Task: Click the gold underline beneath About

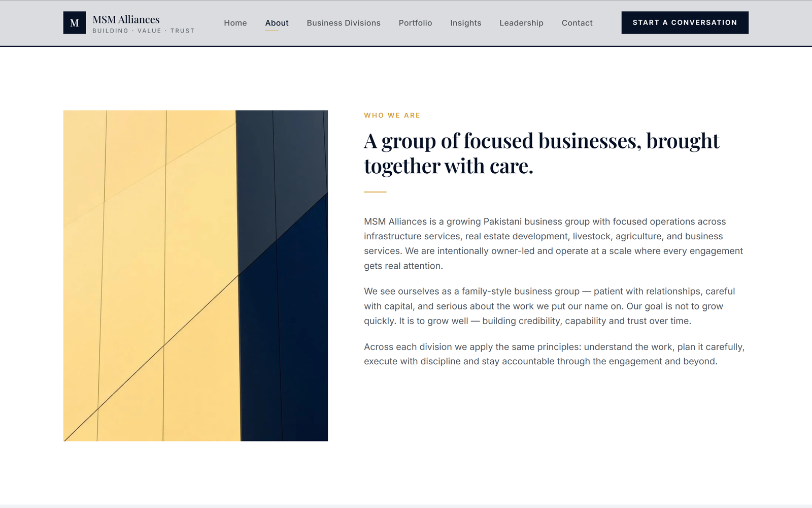Action: (272, 30)
